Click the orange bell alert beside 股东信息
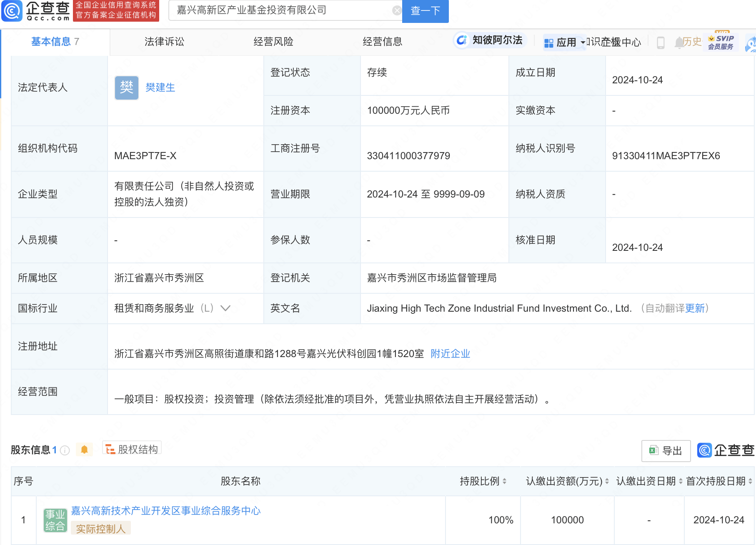Viewport: 756px width, 545px height. 84,450
